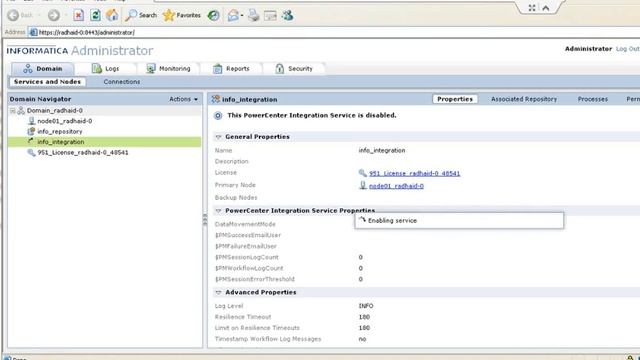
Task: Click the Domain icon beside Domain_radhaid-0
Action: click(x=21, y=111)
